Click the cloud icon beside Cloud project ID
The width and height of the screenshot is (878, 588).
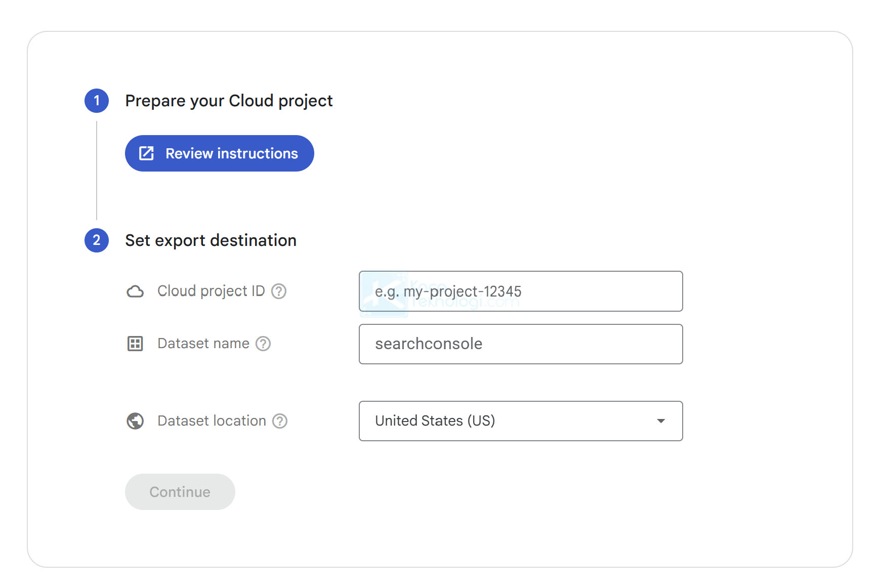tap(135, 291)
